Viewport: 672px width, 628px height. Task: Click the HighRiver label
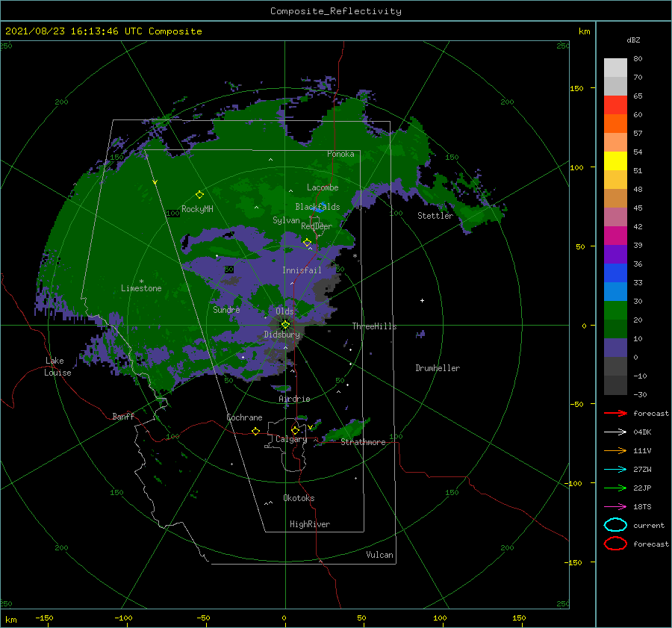coord(310,524)
